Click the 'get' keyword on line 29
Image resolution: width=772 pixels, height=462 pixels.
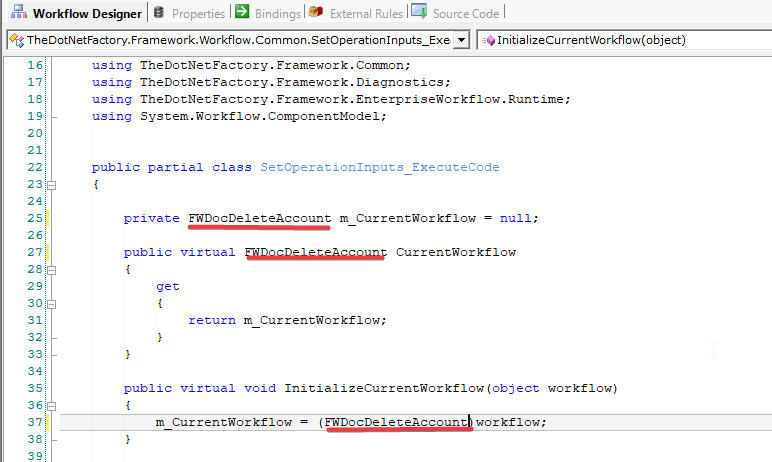coord(167,286)
